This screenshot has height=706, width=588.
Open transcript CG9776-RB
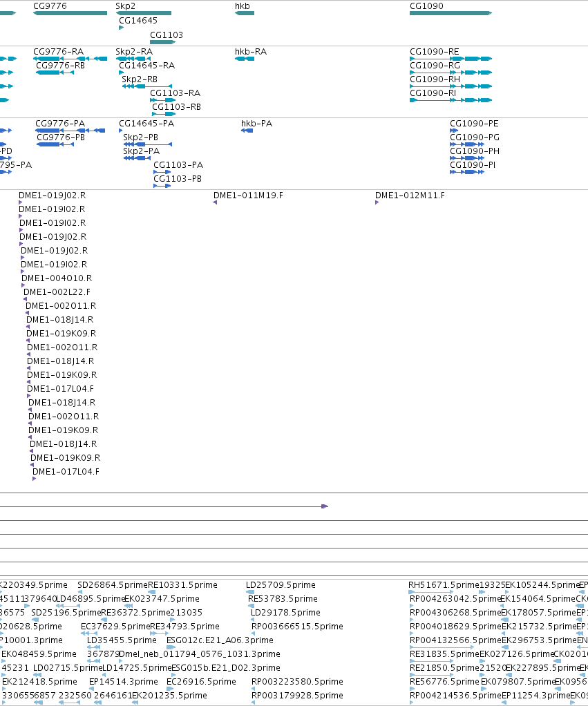pyautogui.click(x=60, y=66)
